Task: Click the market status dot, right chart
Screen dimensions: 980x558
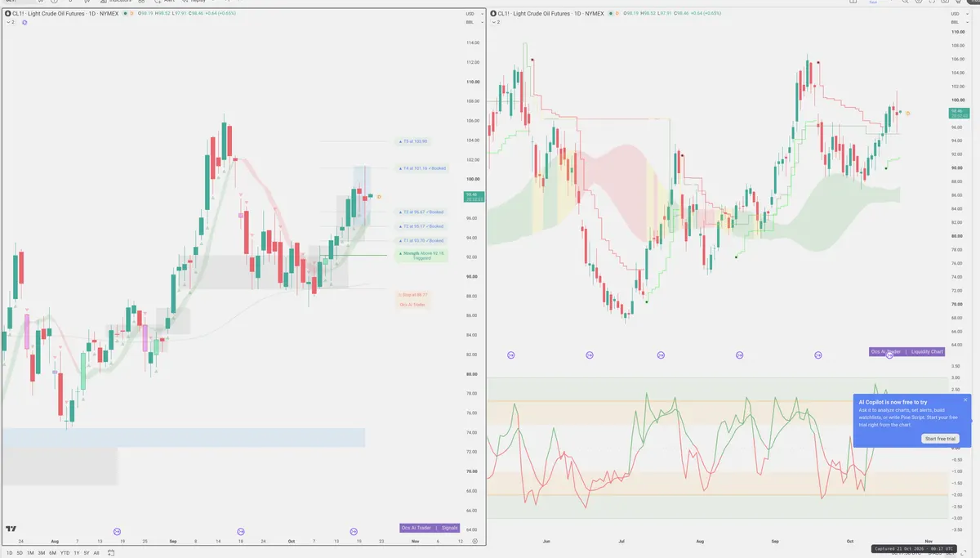Action: 611,14
